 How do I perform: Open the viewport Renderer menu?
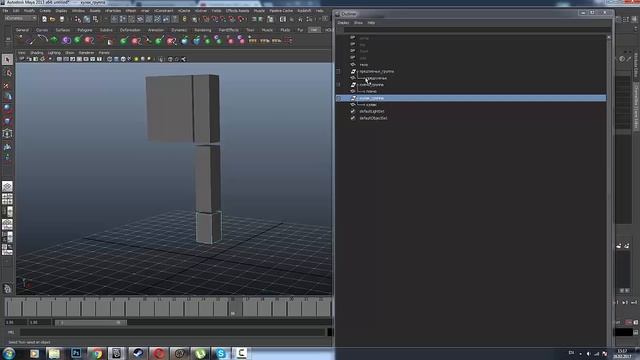pos(86,53)
